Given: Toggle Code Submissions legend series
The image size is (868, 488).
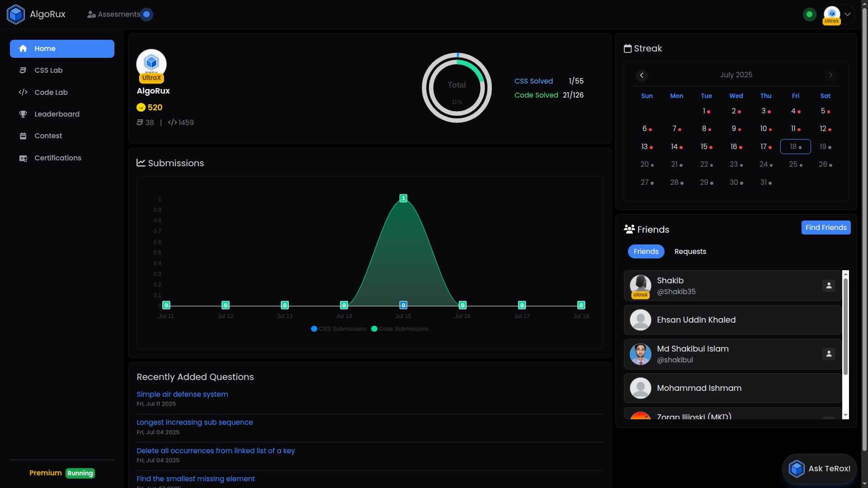Looking at the screenshot, I should tap(400, 329).
